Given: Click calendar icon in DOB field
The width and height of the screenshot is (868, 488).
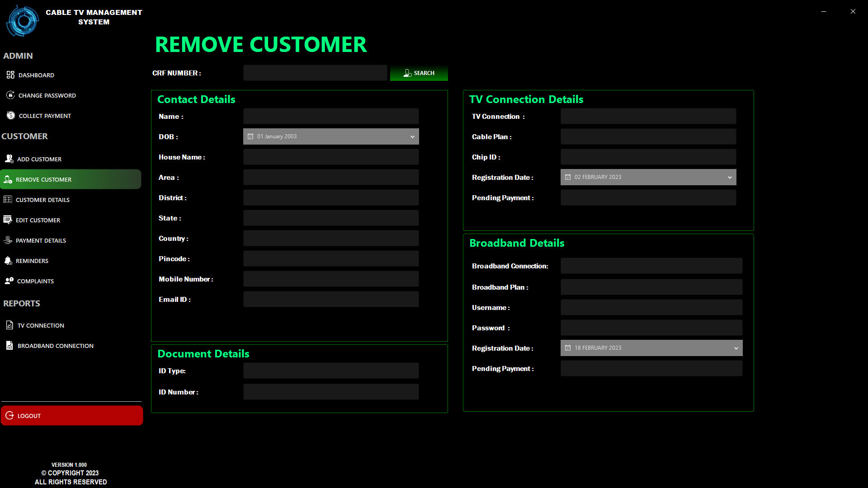Looking at the screenshot, I should (x=250, y=136).
